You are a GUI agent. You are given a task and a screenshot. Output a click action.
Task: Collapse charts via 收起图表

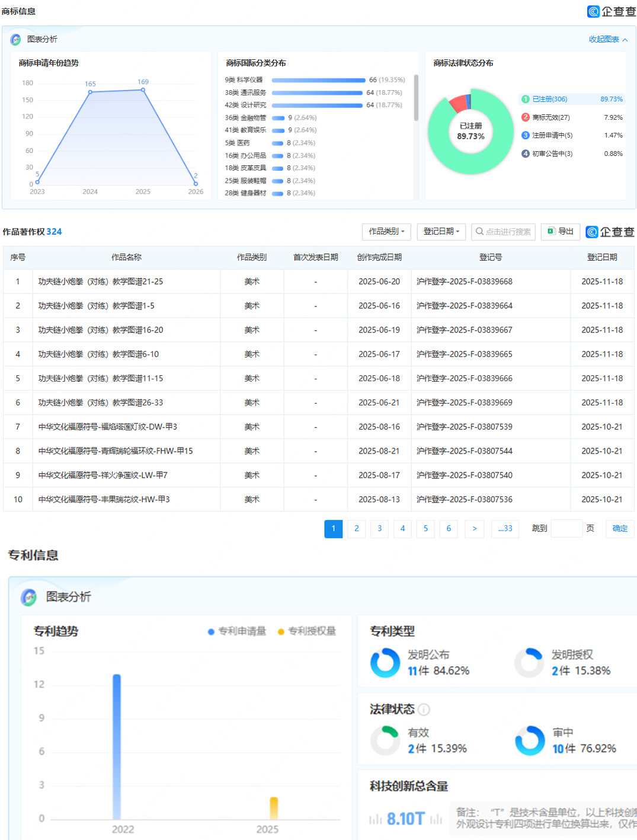point(608,40)
